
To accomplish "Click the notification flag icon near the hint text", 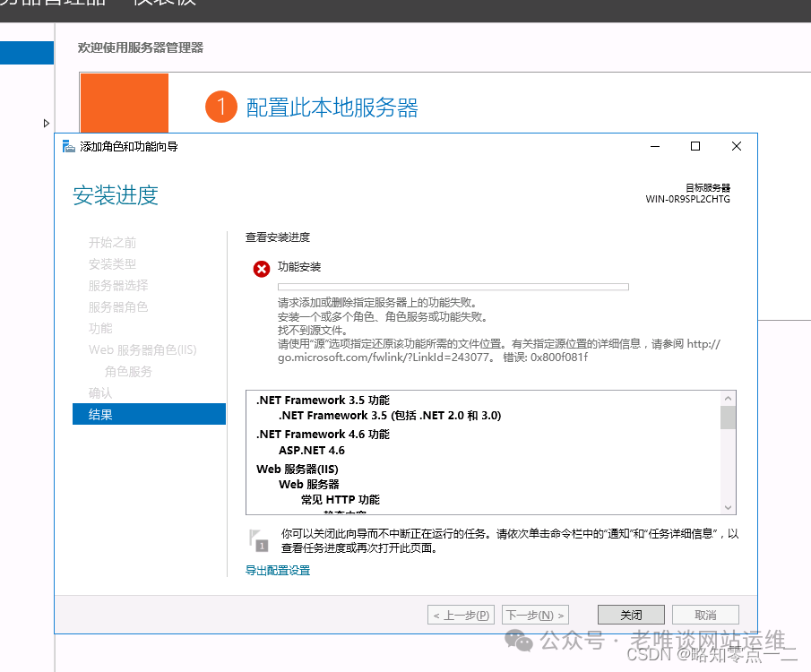I will tap(258, 540).
